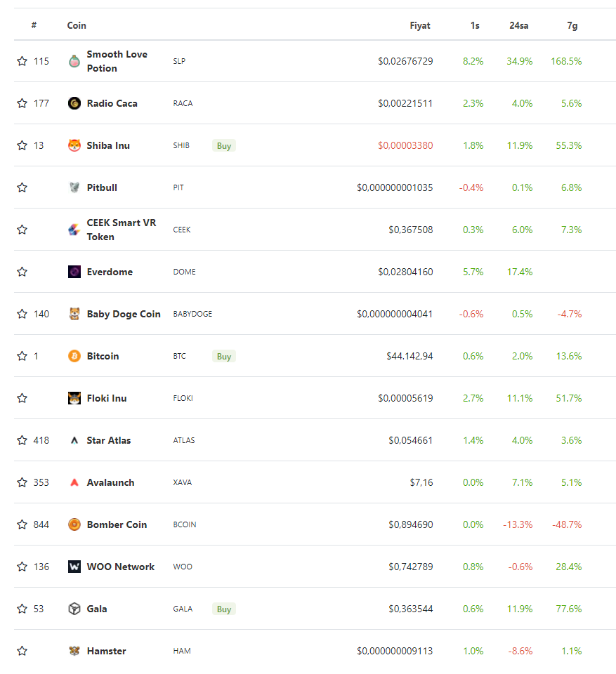Screen dimensions: 616x674
Task: Click the Smooth Love Potion coin icon
Action: pos(74,61)
